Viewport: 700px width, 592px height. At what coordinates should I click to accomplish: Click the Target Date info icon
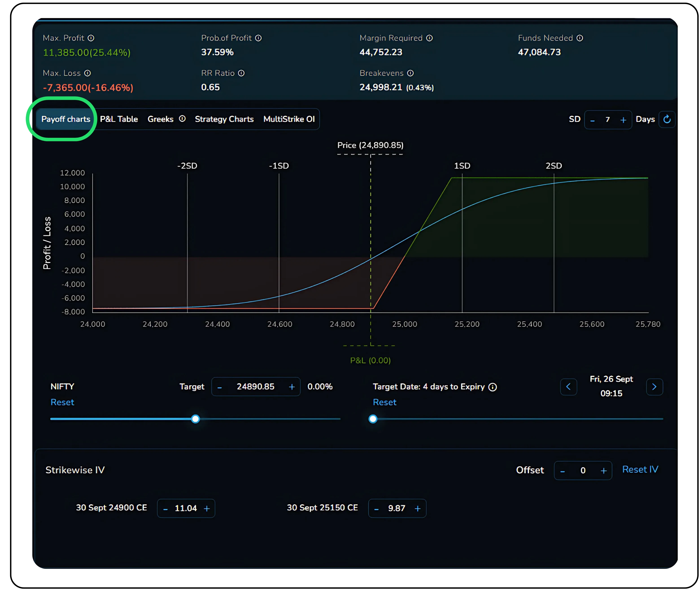[x=493, y=387]
